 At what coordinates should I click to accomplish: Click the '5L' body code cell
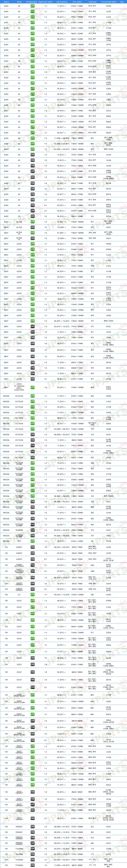click(x=92, y=542)
